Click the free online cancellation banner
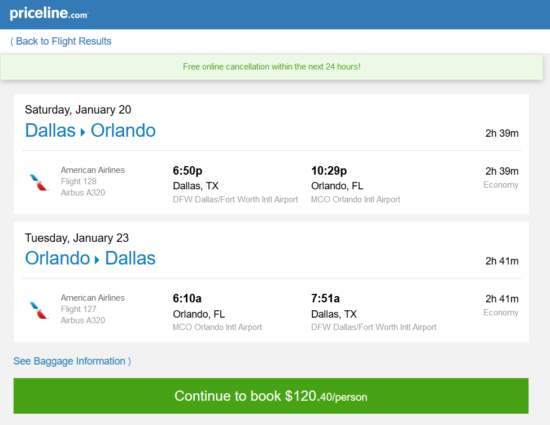 271,67
